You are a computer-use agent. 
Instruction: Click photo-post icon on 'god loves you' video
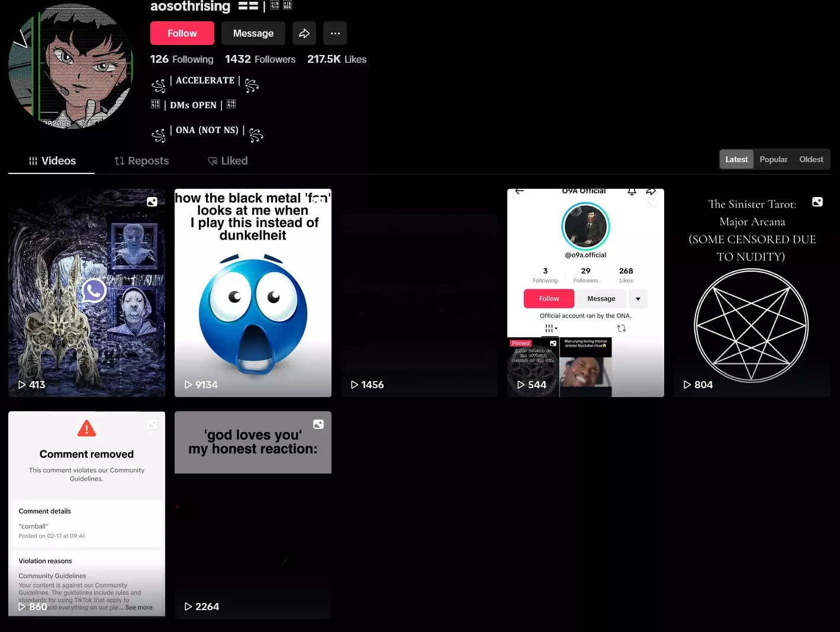pos(318,424)
